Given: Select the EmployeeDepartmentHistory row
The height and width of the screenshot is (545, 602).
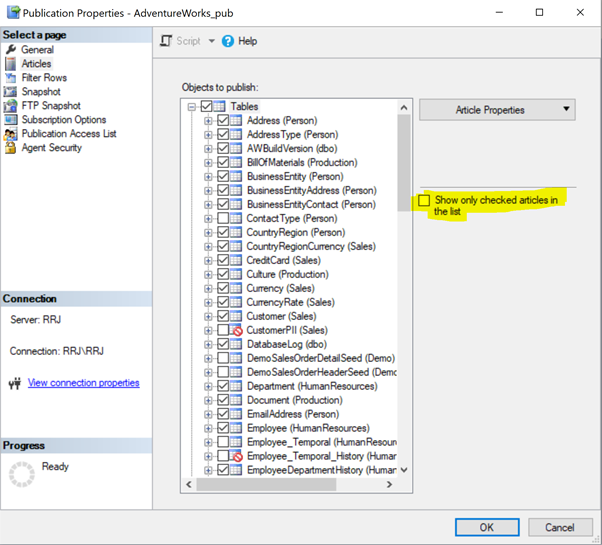Looking at the screenshot, I should pyautogui.click(x=322, y=470).
